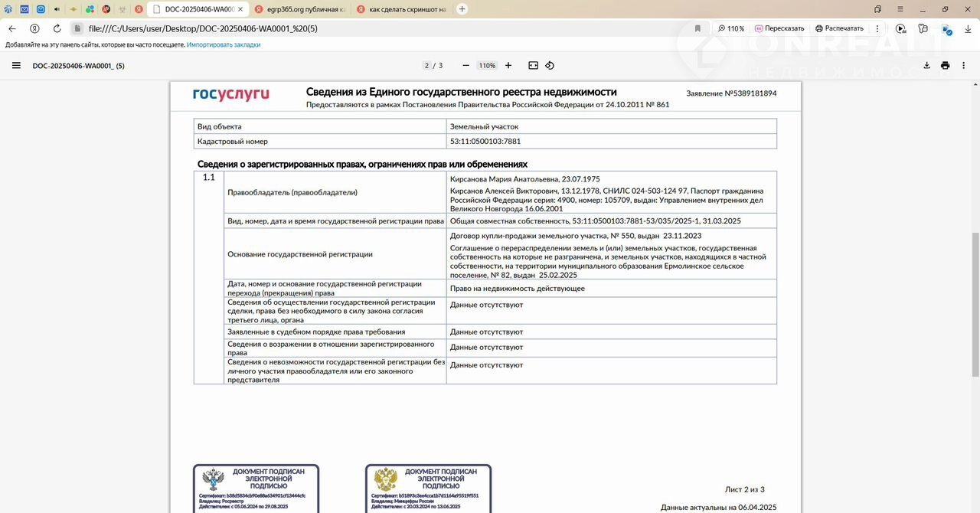Viewport: 980px width, 513px height.
Task: Print using the PDF viewer printer icon
Action: [x=945, y=66]
